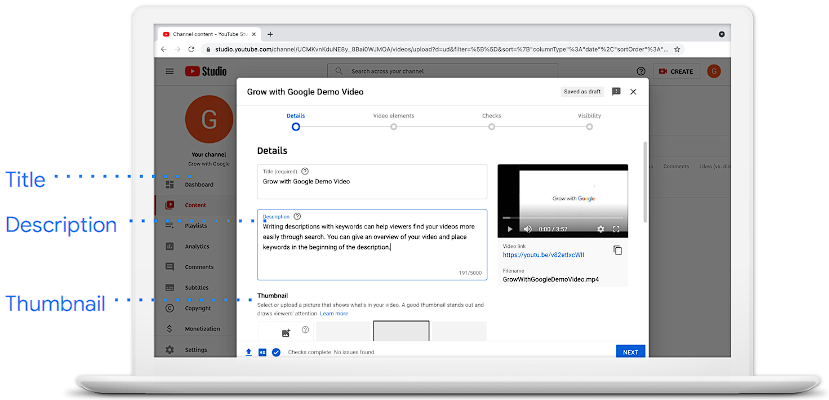This screenshot has height=400, width=829.
Task: Go to the Checks step
Action: point(491,121)
